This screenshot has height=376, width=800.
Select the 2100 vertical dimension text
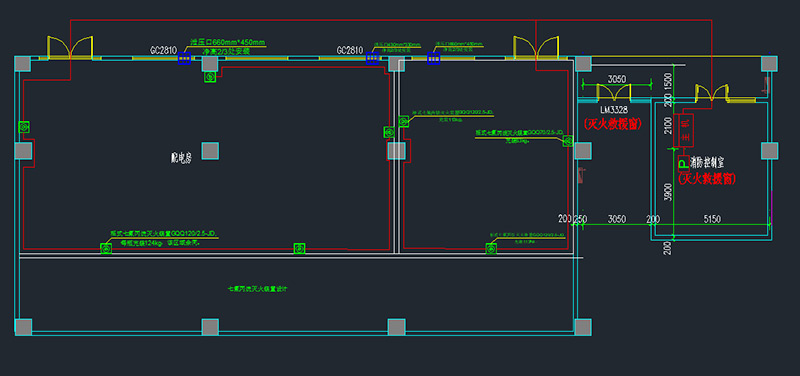(668, 125)
